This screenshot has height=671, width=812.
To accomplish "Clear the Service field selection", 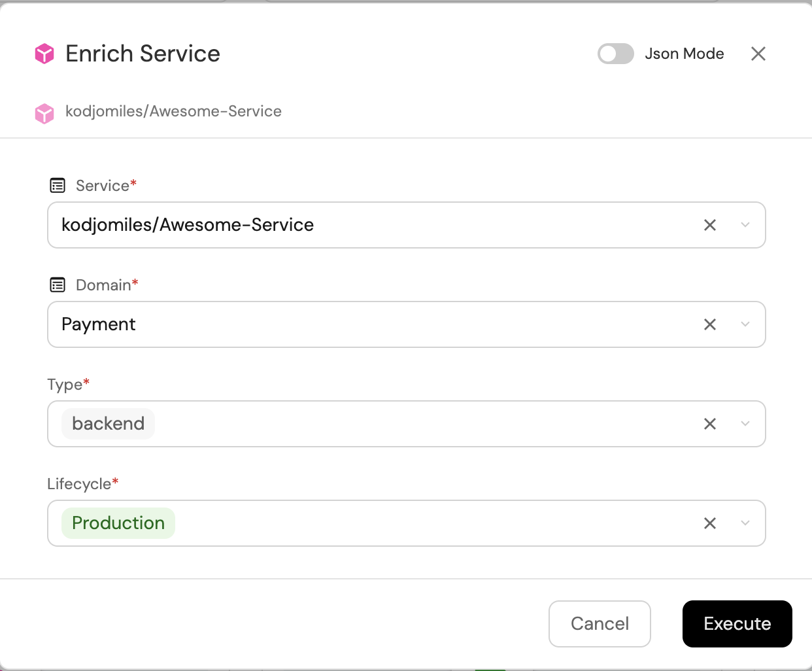I will (710, 225).
